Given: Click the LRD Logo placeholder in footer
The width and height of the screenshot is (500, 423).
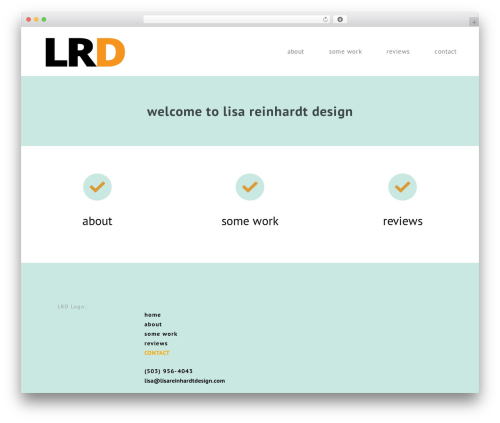Looking at the screenshot, I should pos(72,307).
